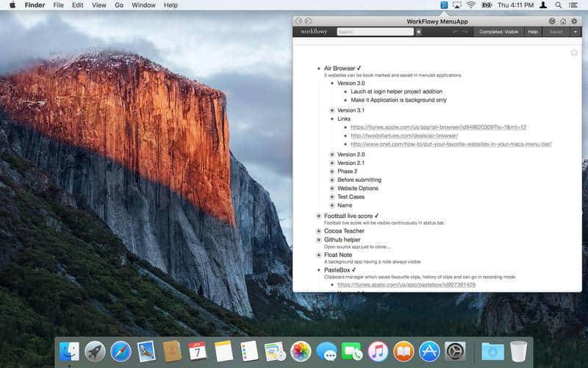The image size is (588, 368).
Task: Expand the Before submitting bullet
Action: pyautogui.click(x=332, y=180)
